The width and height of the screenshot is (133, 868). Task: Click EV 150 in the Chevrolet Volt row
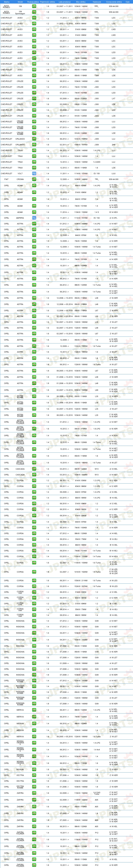point(97,173)
